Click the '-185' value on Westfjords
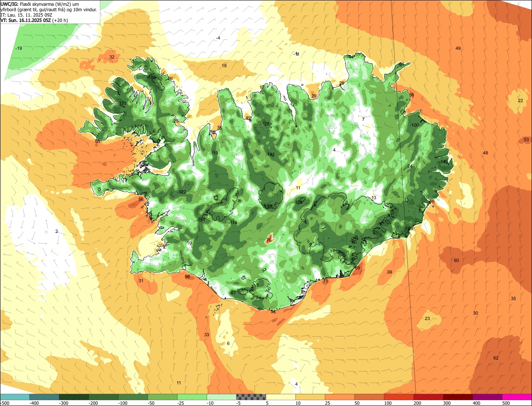 pyautogui.click(x=152, y=77)
